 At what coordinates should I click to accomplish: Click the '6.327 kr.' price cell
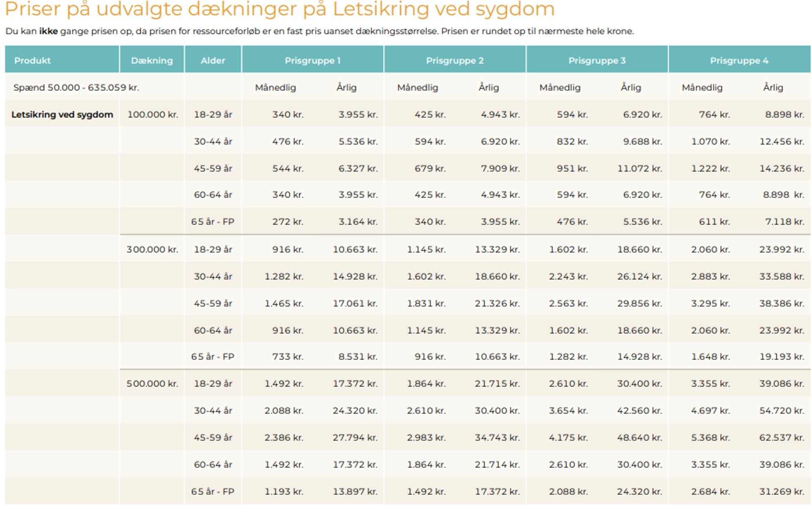358,168
